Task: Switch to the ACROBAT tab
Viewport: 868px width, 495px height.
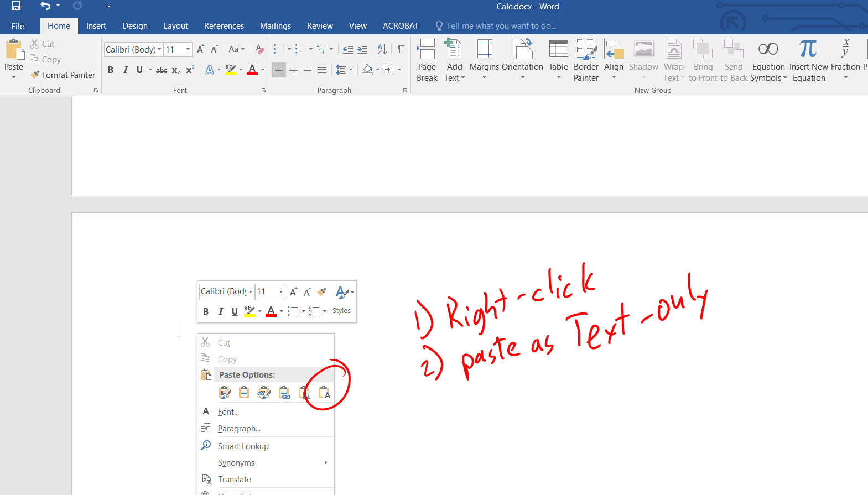Action: click(x=401, y=26)
